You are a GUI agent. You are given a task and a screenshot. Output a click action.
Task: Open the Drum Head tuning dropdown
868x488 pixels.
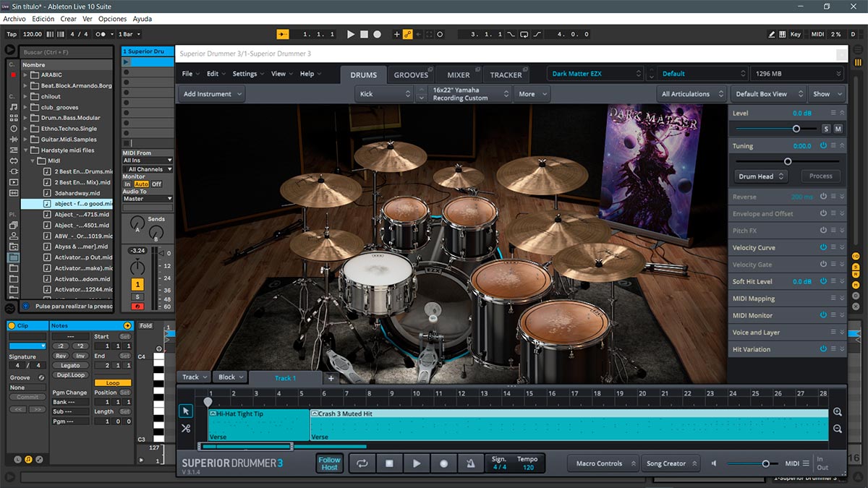(x=761, y=176)
